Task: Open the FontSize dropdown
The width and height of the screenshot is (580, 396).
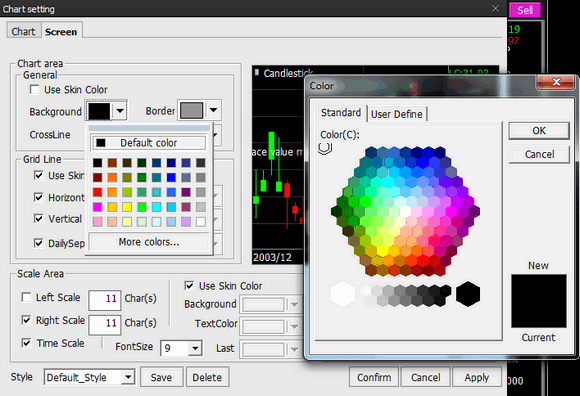Action: click(195, 348)
